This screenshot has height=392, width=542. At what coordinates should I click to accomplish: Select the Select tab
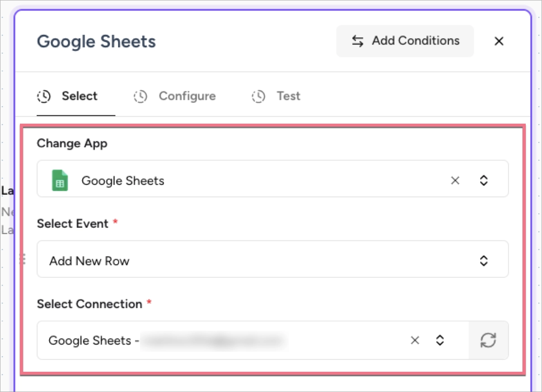79,96
